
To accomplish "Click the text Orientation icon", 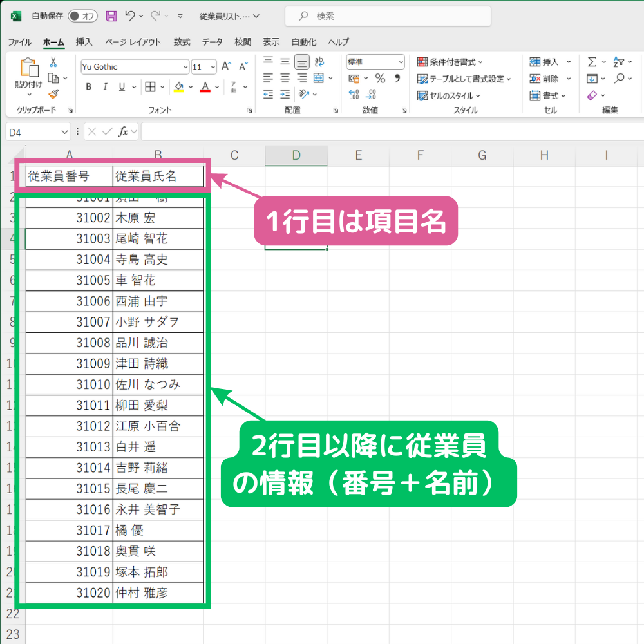I will [x=304, y=95].
